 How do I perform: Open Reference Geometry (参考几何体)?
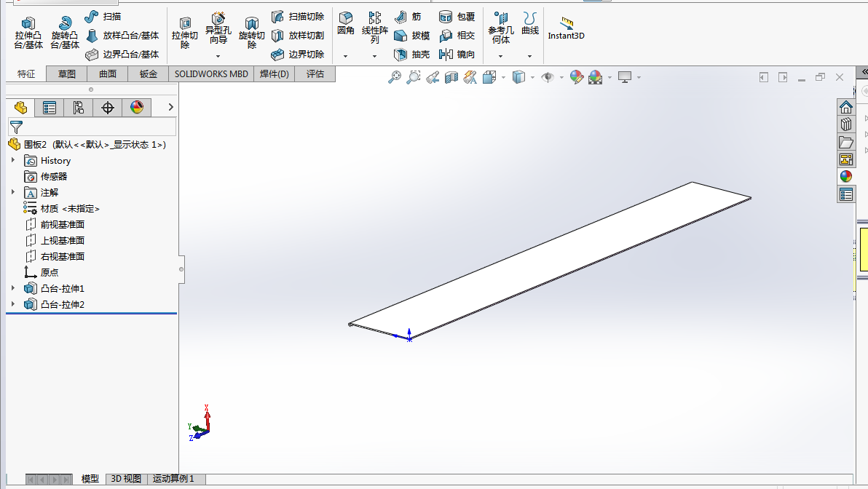click(x=500, y=28)
